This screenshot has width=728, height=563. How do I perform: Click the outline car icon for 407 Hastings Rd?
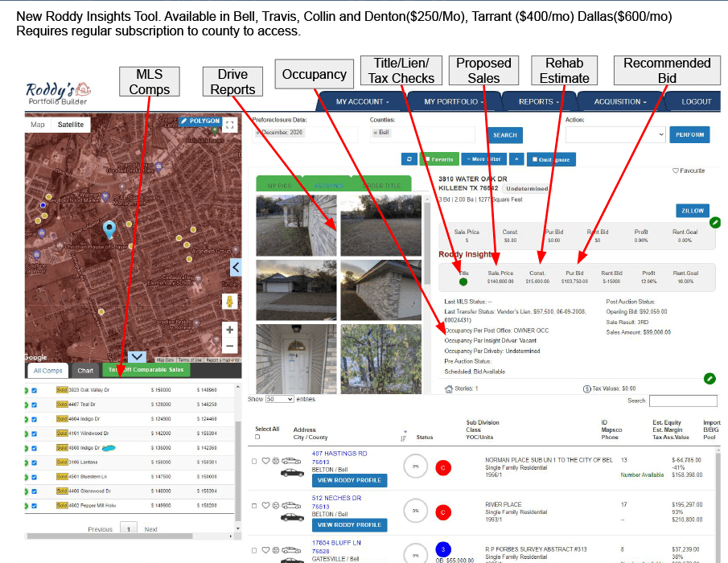[x=291, y=461]
